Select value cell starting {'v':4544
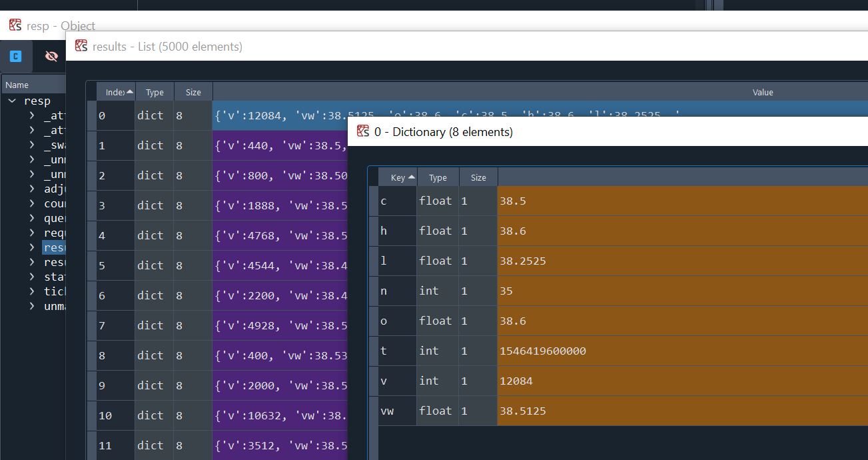The width and height of the screenshot is (868, 460). [x=280, y=265]
